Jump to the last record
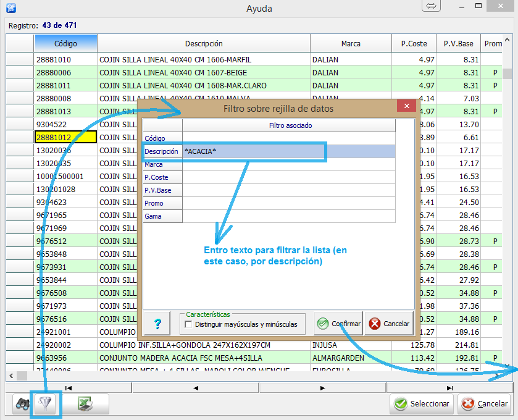The height and width of the screenshot is (420, 518). click(449, 388)
